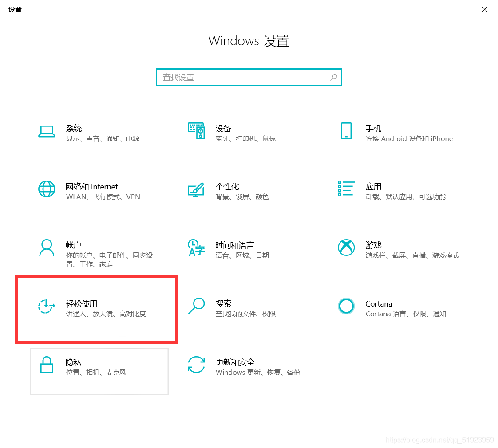
Task: Click the paintbrush 个性化 icon
Action: pyautogui.click(x=196, y=190)
